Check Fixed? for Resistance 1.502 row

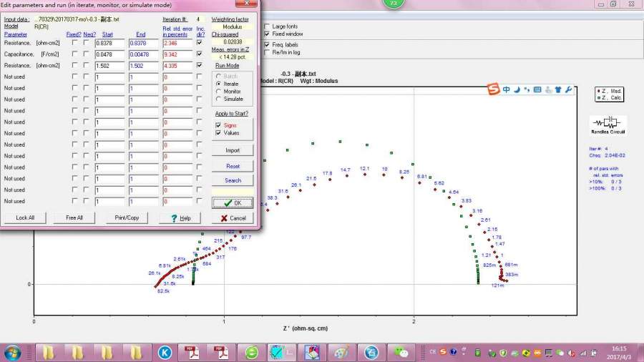[x=74, y=65]
